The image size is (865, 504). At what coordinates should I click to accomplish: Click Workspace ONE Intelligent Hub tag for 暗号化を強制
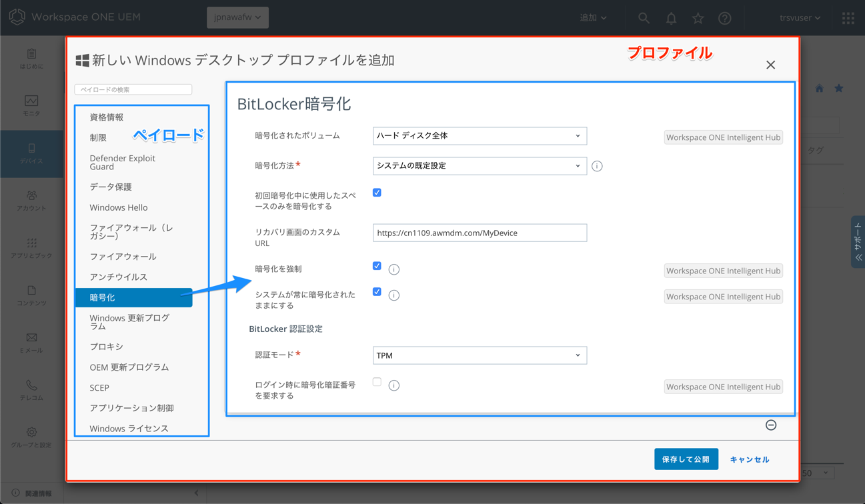pyautogui.click(x=724, y=271)
